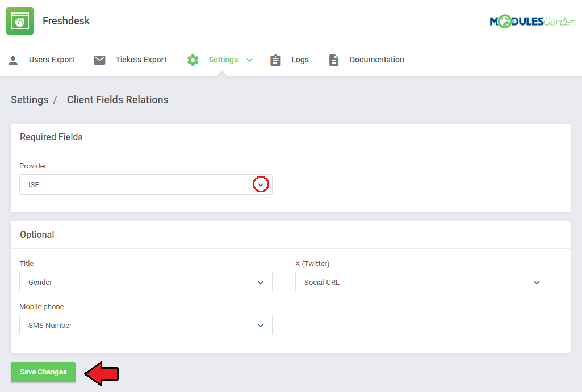This screenshot has width=582, height=392.
Task: Open the Provider dropdown arrow
Action: 261,185
